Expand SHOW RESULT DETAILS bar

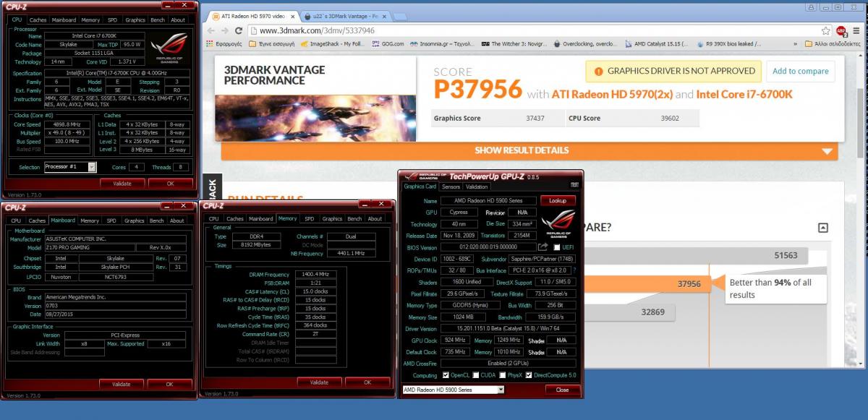tap(529, 150)
